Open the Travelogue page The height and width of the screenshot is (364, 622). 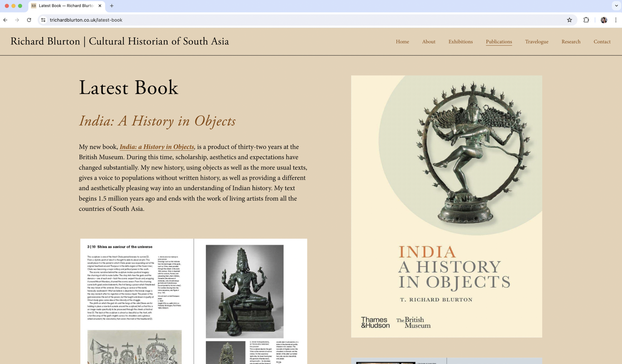537,42
